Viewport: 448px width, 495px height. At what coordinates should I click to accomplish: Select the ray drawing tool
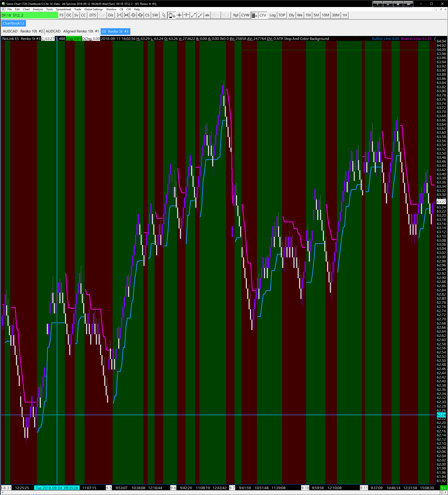click(200, 15)
